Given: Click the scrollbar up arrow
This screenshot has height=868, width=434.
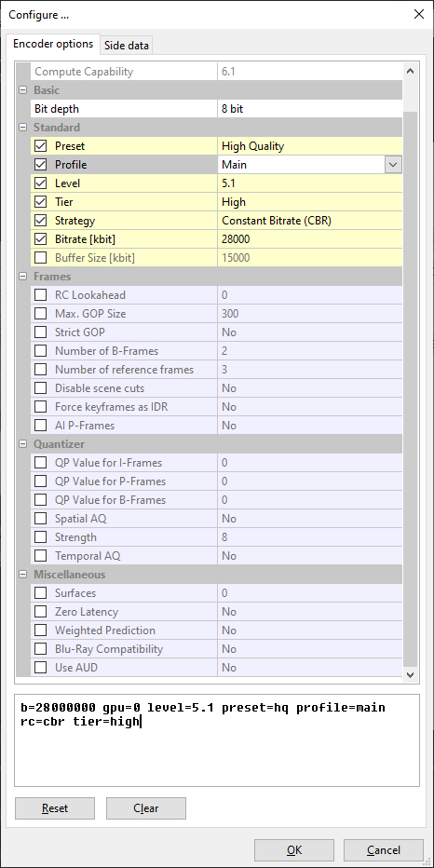Looking at the screenshot, I should [x=410, y=72].
